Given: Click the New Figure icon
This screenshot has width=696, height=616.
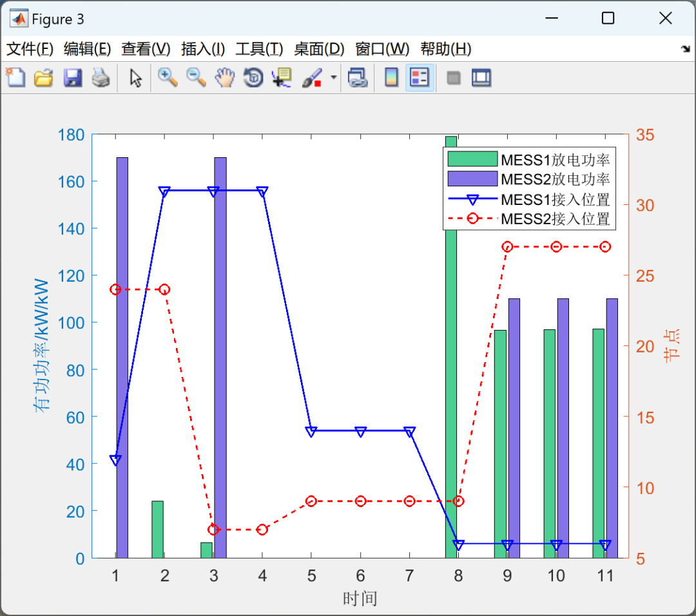Looking at the screenshot, I should pos(16,78).
